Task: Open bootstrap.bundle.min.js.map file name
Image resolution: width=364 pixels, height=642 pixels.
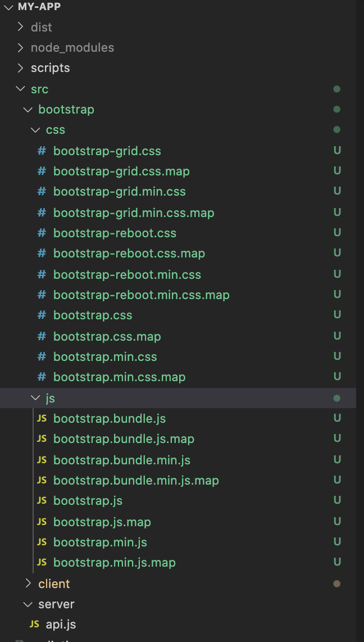Action: tap(136, 480)
